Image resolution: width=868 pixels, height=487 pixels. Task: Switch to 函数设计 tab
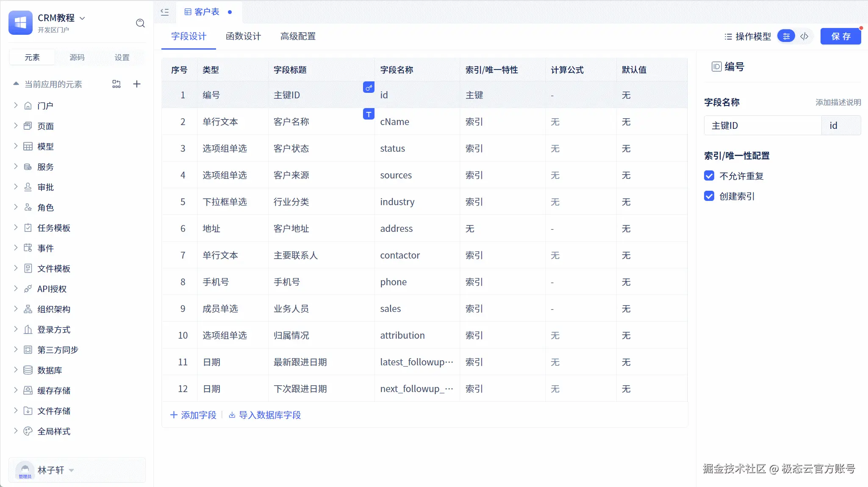243,36
